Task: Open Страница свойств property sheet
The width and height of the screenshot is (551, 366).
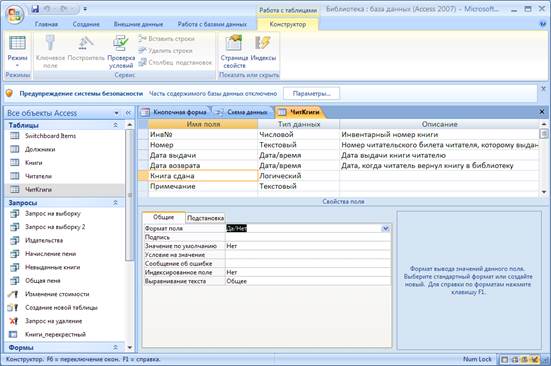Action: [234, 43]
